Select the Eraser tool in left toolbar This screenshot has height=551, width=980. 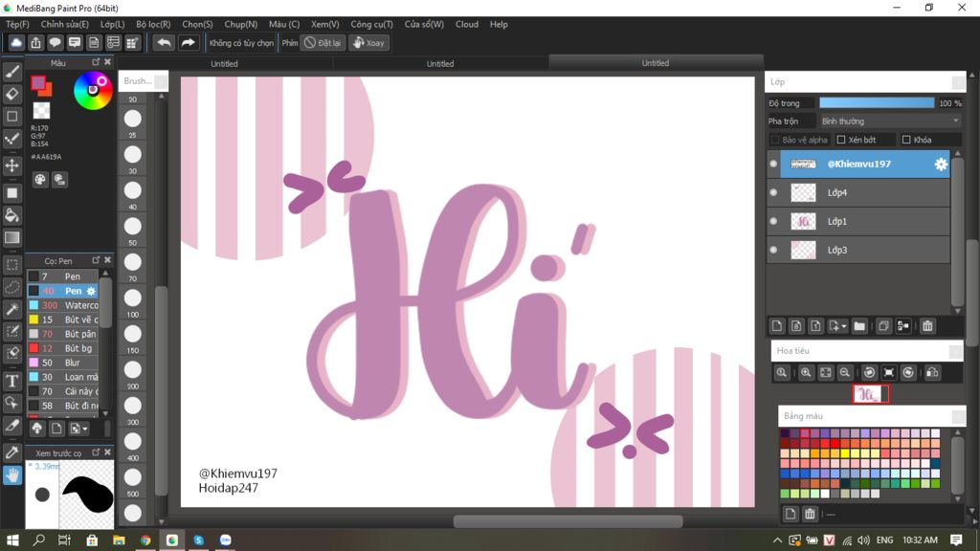12,94
